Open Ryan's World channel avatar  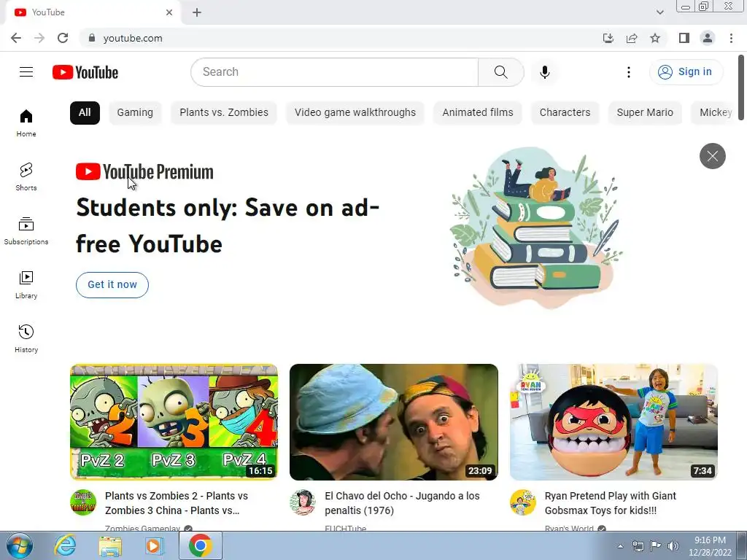coord(522,502)
